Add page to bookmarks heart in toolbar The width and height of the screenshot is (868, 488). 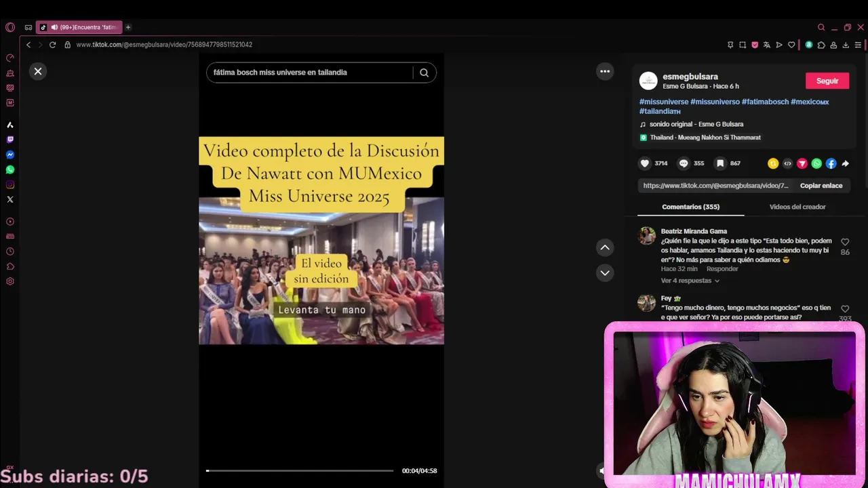(791, 45)
